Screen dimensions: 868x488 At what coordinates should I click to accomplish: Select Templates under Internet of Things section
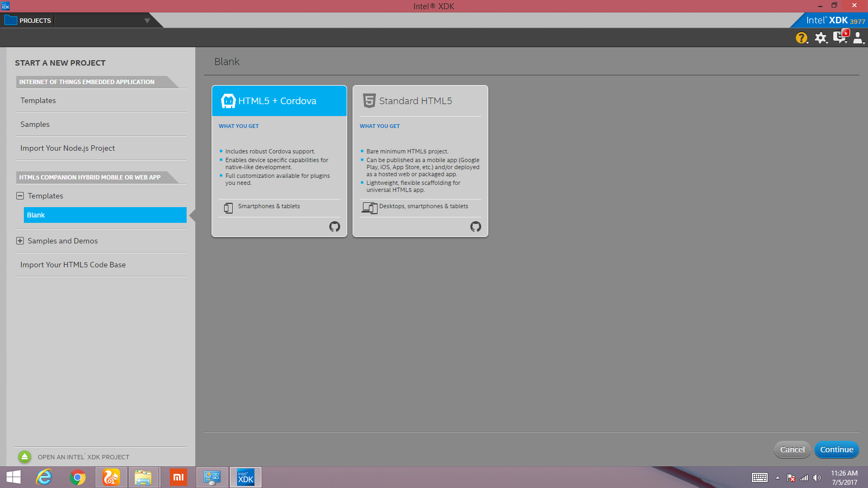point(38,100)
